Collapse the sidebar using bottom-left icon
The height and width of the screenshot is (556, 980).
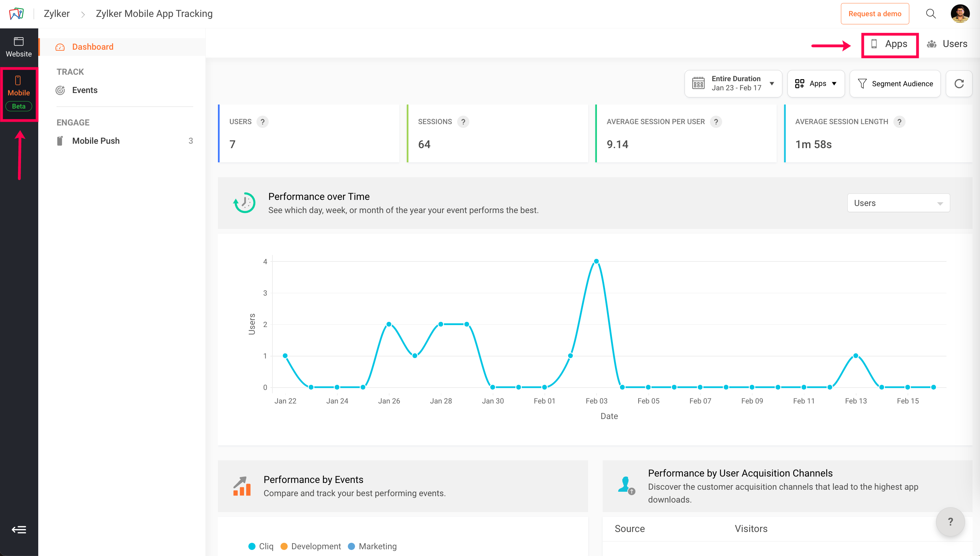pyautogui.click(x=19, y=530)
